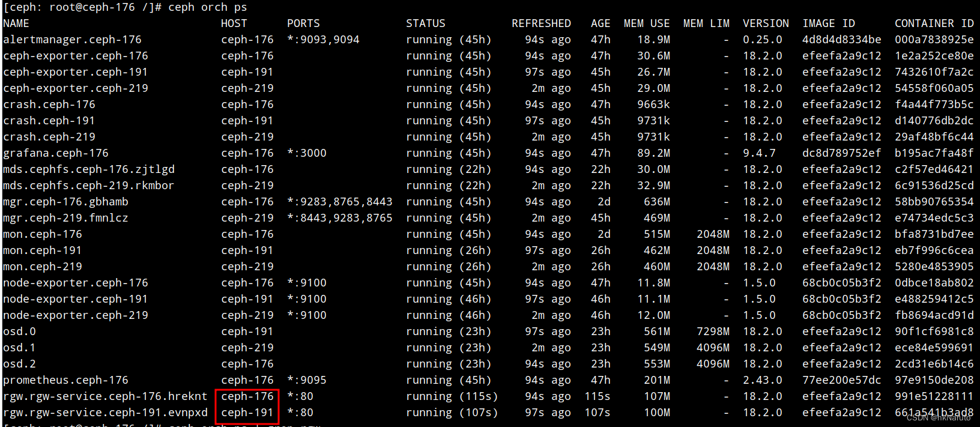This screenshot has height=427, width=980.
Task: Click osd.1 daemon name
Action: pos(19,348)
